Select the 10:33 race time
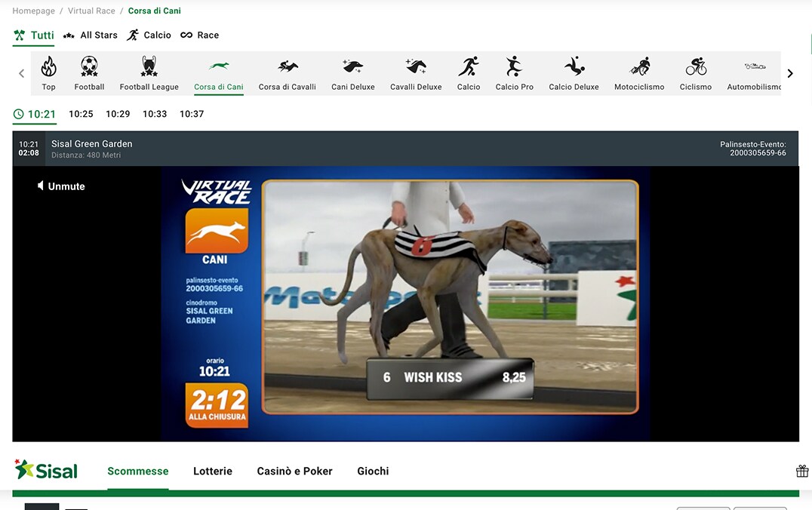 pos(155,114)
